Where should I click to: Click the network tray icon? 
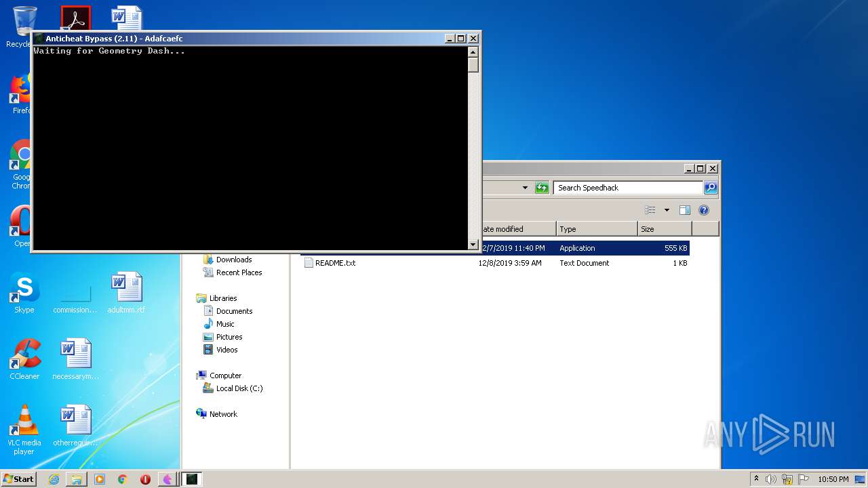(787, 479)
